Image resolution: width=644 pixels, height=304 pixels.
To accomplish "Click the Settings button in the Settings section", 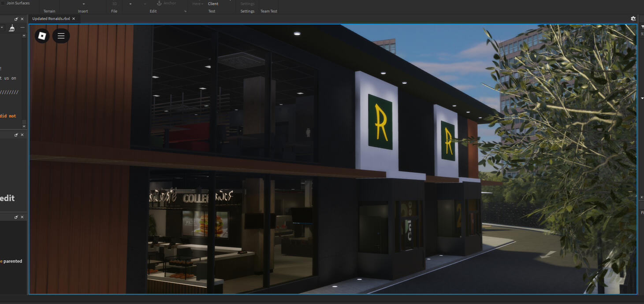I will click(247, 4).
